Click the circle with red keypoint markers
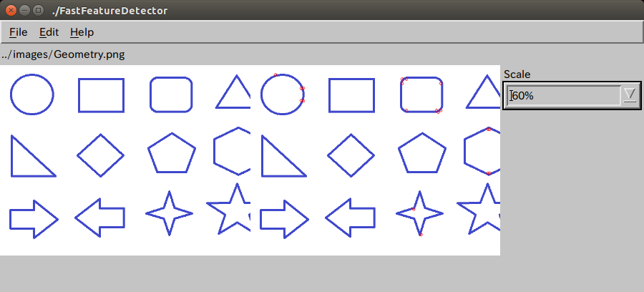The image size is (644, 292). [x=282, y=94]
